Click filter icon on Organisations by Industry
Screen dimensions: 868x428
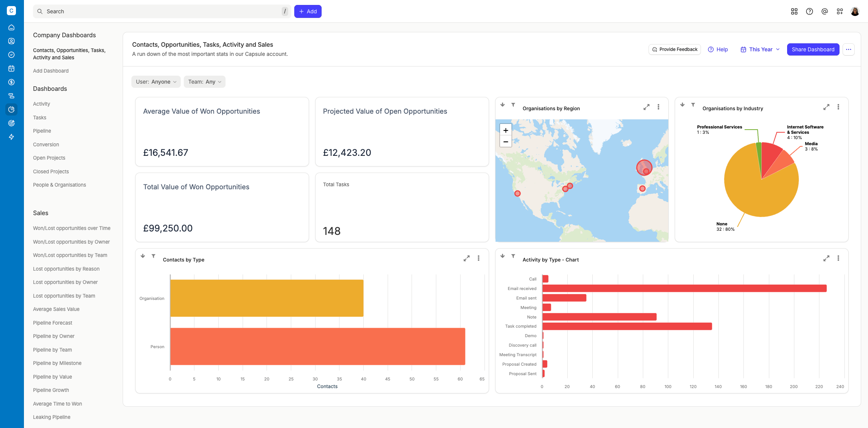[x=693, y=105]
